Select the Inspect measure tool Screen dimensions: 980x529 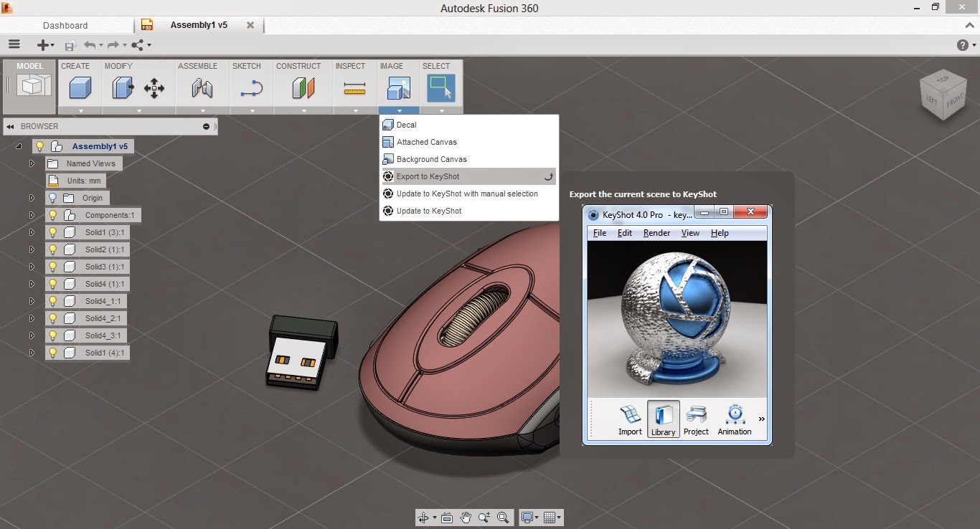coord(353,87)
